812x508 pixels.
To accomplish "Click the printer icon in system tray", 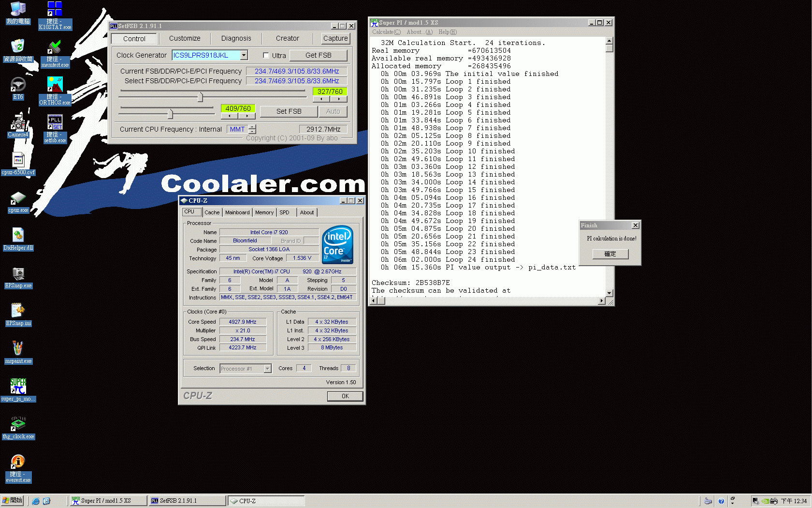I will [x=774, y=501].
